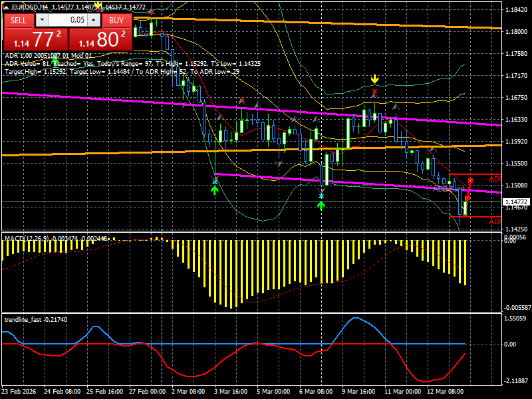Click price axis level 1.14250
The height and width of the screenshot is (399, 532).
[x=517, y=229]
